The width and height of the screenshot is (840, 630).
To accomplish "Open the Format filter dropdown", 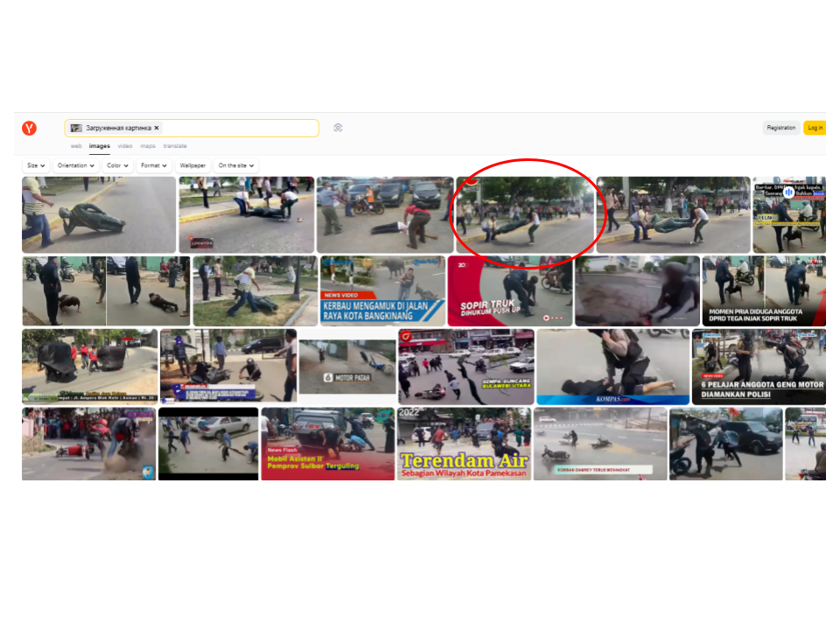I will tap(154, 165).
